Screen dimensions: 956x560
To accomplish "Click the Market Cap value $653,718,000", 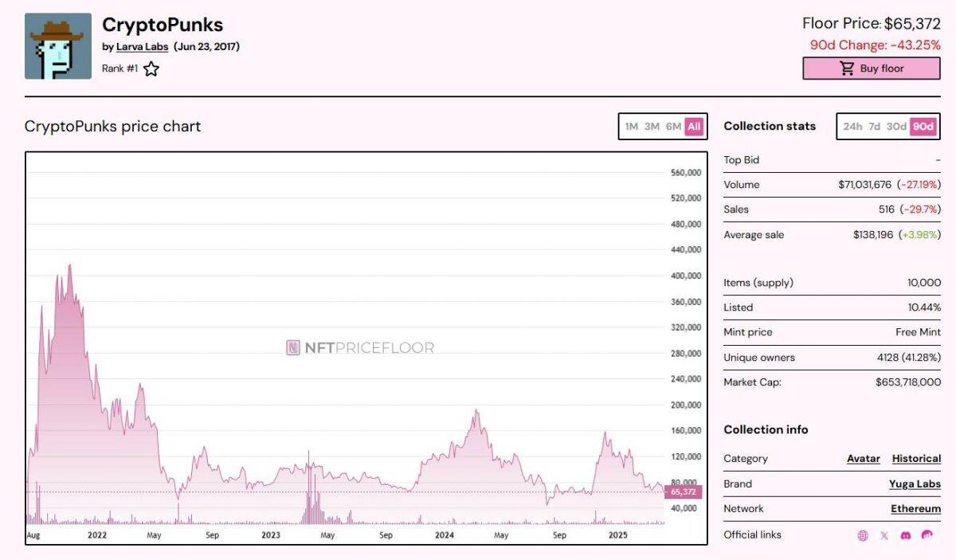I will pos(908,382).
